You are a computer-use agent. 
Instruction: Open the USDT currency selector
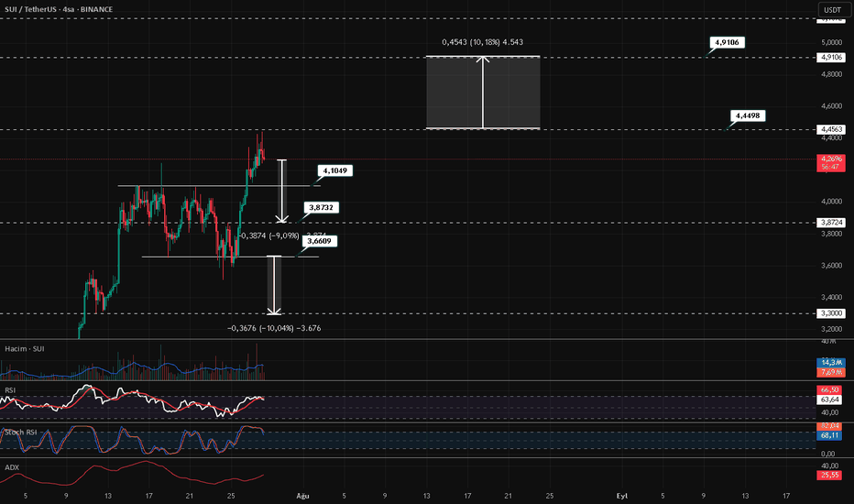pyautogui.click(x=832, y=10)
